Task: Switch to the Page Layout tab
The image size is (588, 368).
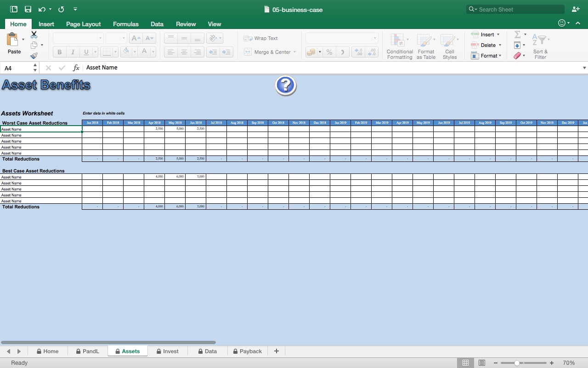Action: click(x=84, y=24)
